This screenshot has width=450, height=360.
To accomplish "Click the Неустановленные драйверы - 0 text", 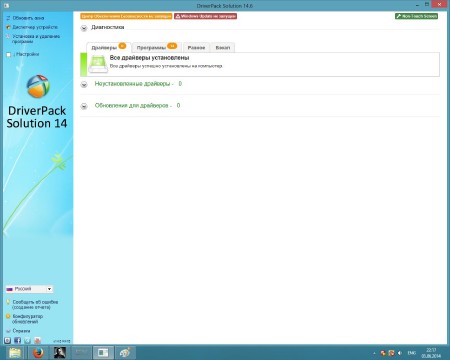I will pyautogui.click(x=138, y=84).
